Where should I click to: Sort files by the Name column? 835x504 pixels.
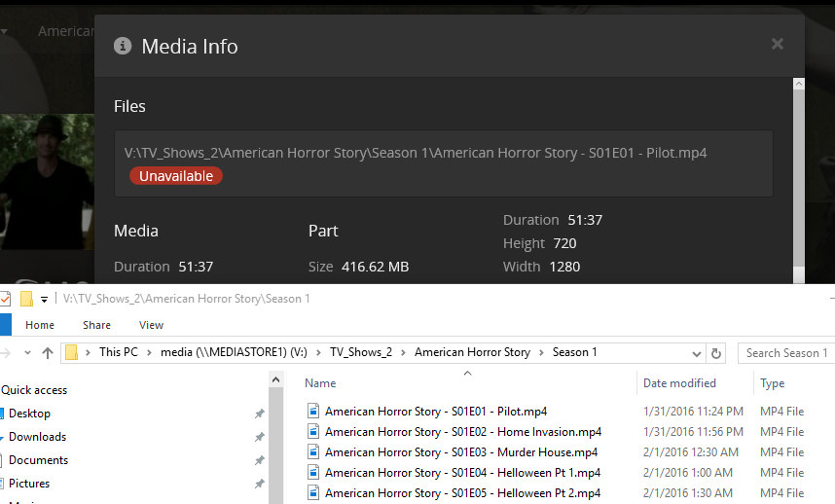tap(320, 383)
